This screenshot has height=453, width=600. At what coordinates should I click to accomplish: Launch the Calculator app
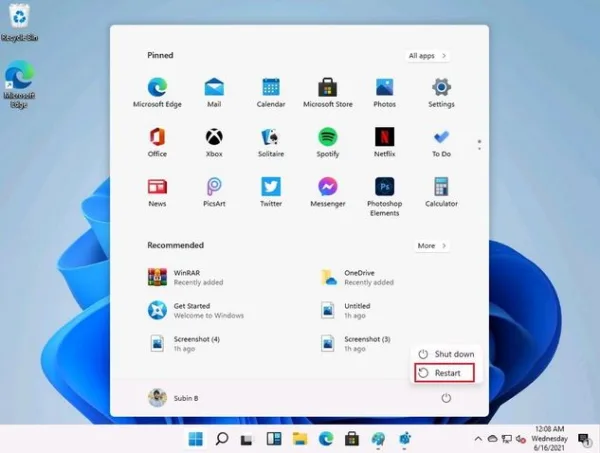click(441, 192)
